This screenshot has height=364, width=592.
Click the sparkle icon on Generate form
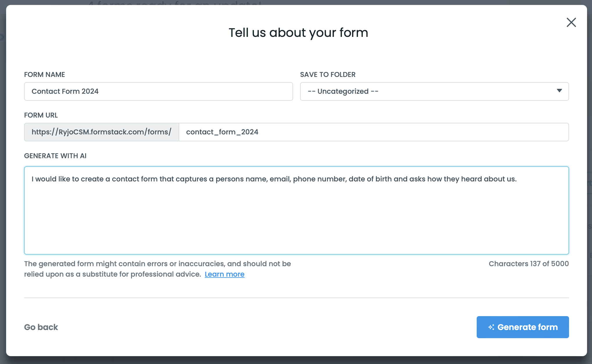point(491,327)
